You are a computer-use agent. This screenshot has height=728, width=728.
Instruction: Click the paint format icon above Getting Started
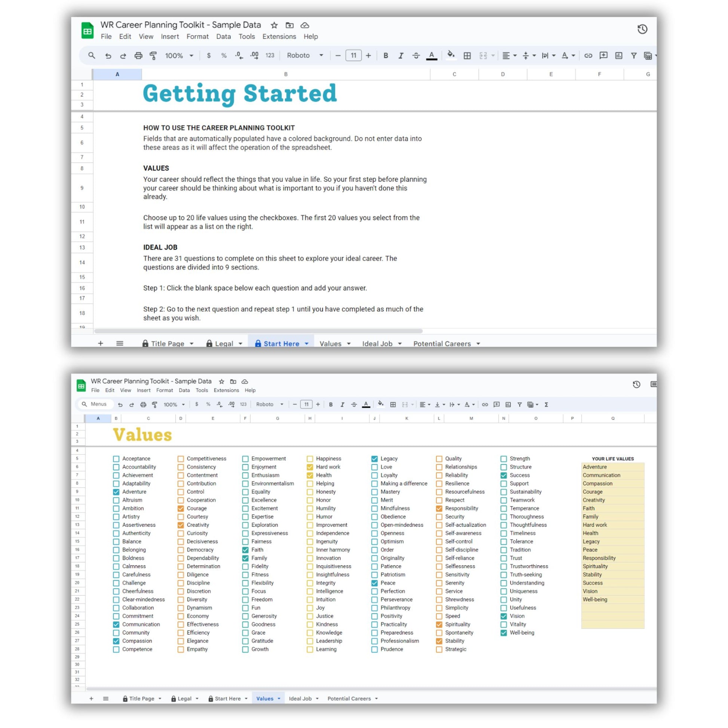[153, 56]
